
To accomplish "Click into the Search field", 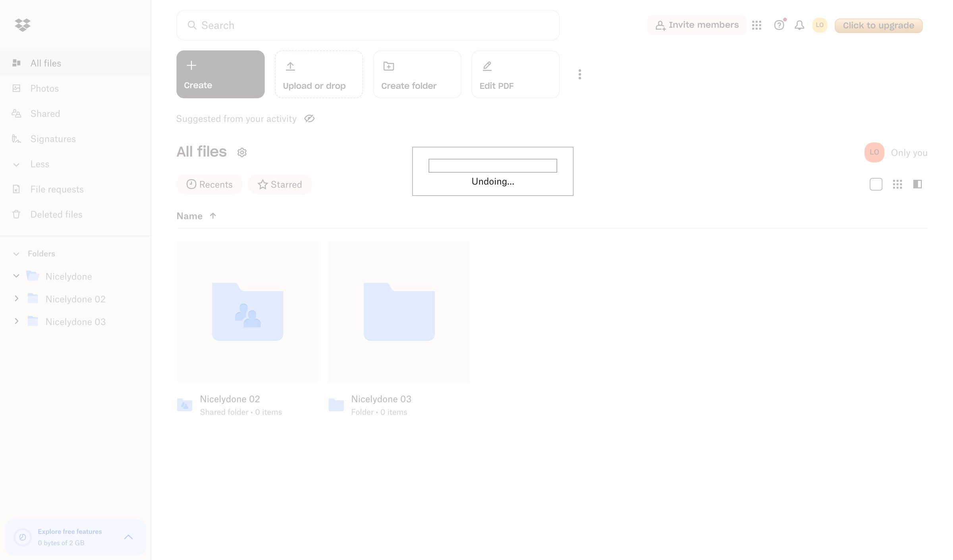I will pos(368,25).
